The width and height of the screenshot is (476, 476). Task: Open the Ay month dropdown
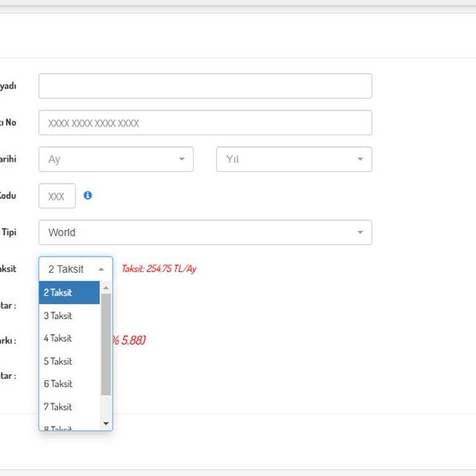click(x=116, y=159)
